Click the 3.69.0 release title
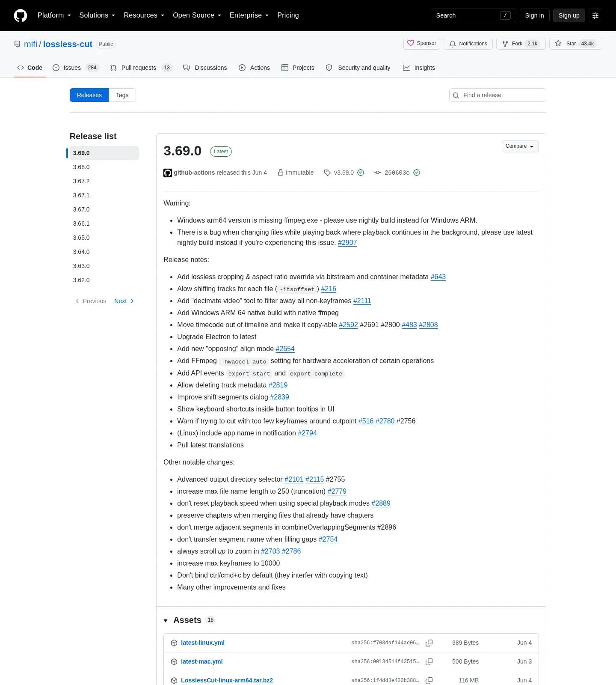 tap(182, 151)
